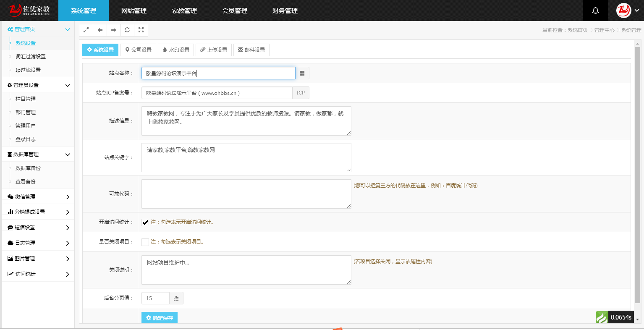The image size is (644, 330).
Task: Enable the 是否关闭项目 checkbox
Action: click(145, 242)
